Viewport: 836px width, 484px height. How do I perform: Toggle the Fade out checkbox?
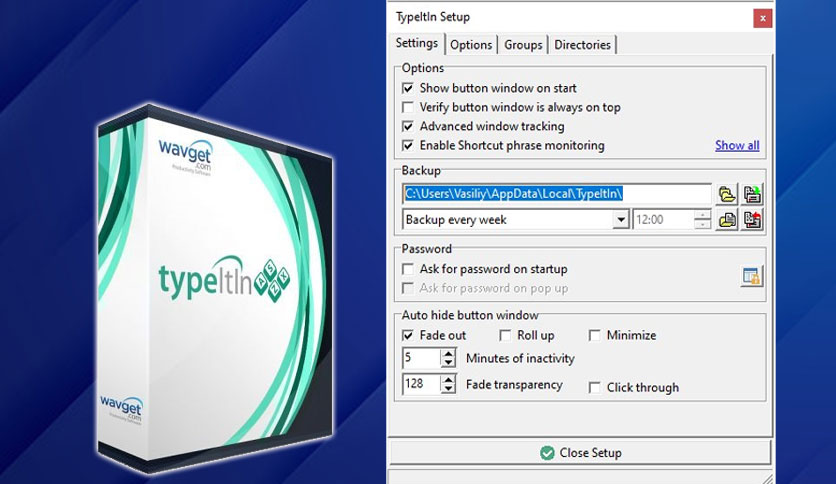[x=408, y=335]
